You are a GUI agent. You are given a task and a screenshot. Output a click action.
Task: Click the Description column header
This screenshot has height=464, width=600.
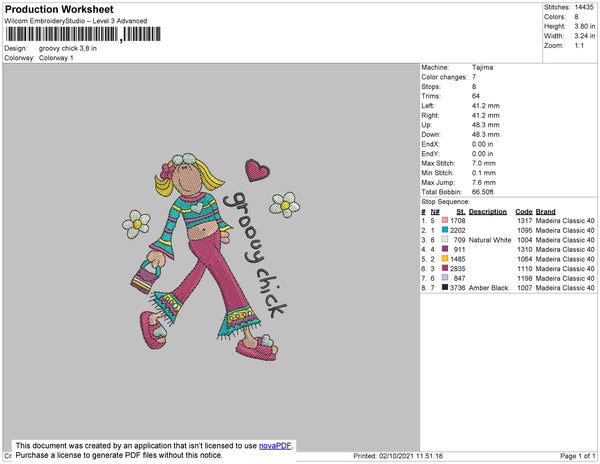(x=488, y=212)
